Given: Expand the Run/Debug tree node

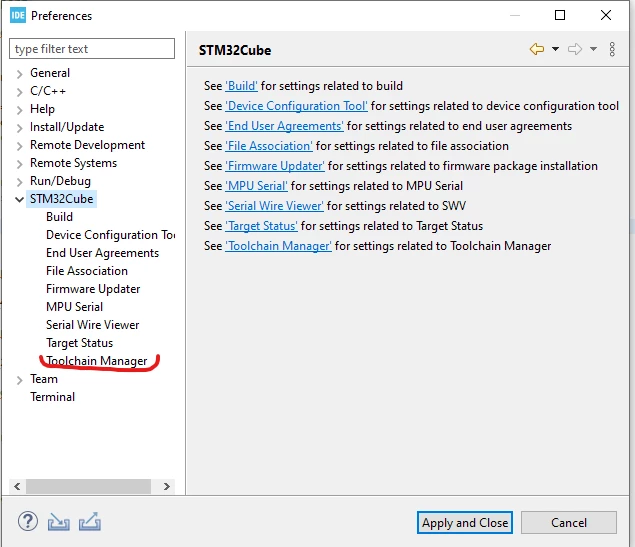Looking at the screenshot, I should tap(19, 182).
